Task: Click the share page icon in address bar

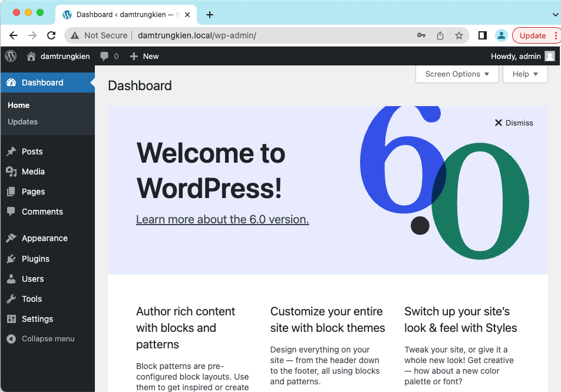Action: pos(440,35)
